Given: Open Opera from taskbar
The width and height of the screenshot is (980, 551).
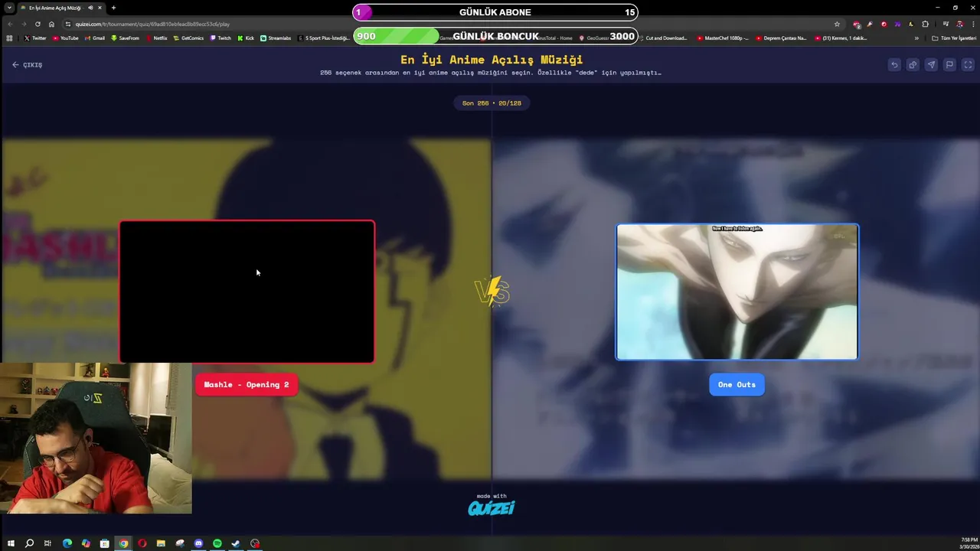Looking at the screenshot, I should (142, 543).
